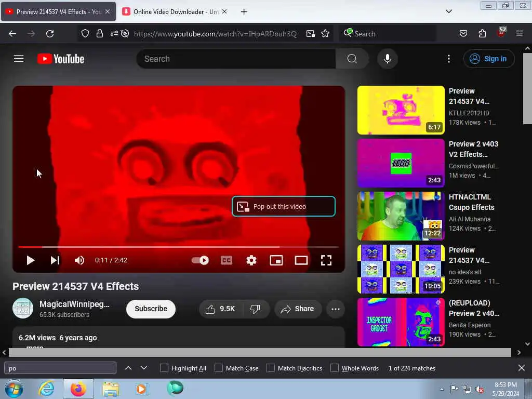
Task: Jump to next find match
Action: pos(144,368)
